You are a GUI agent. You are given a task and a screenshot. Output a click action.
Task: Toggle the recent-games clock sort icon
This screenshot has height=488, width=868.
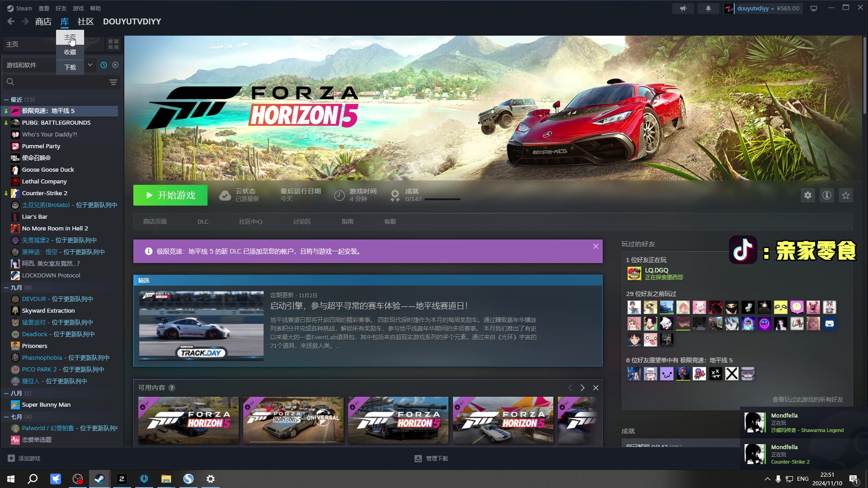coord(104,65)
